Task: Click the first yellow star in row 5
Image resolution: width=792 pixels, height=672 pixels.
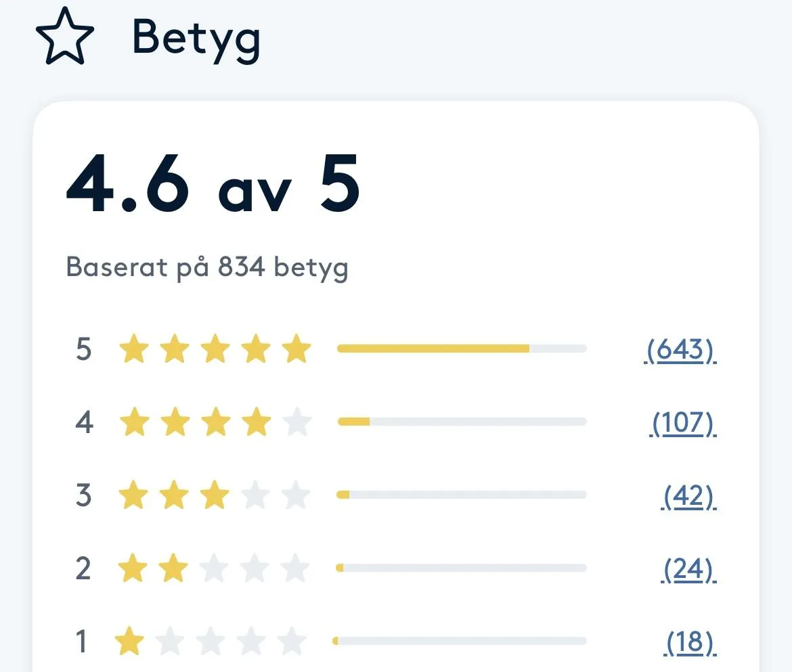Action: coord(134,349)
